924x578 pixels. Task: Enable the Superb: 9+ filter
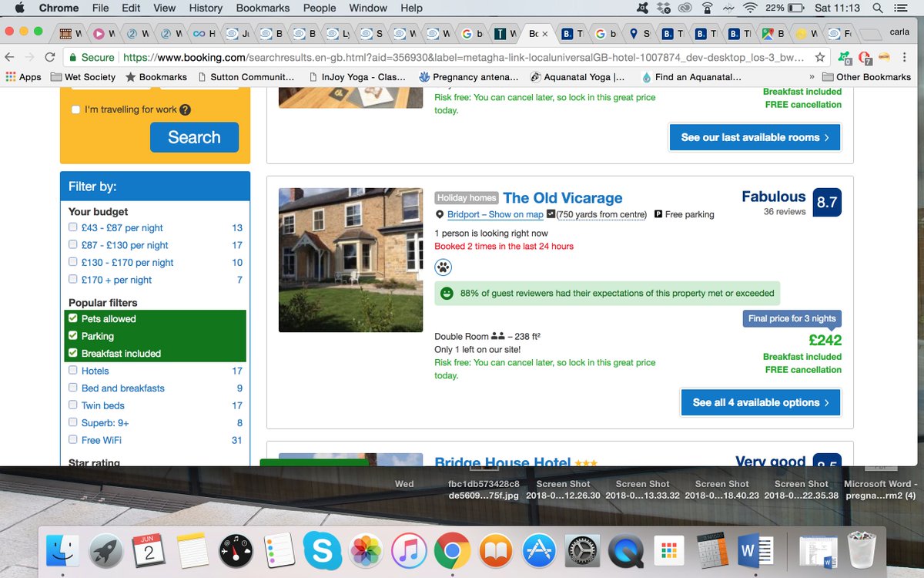73,422
